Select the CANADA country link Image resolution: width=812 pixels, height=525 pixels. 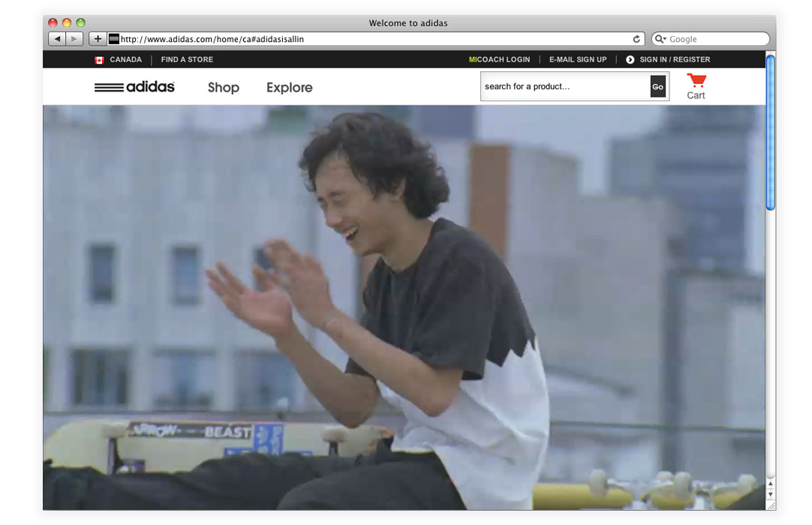tap(125, 59)
